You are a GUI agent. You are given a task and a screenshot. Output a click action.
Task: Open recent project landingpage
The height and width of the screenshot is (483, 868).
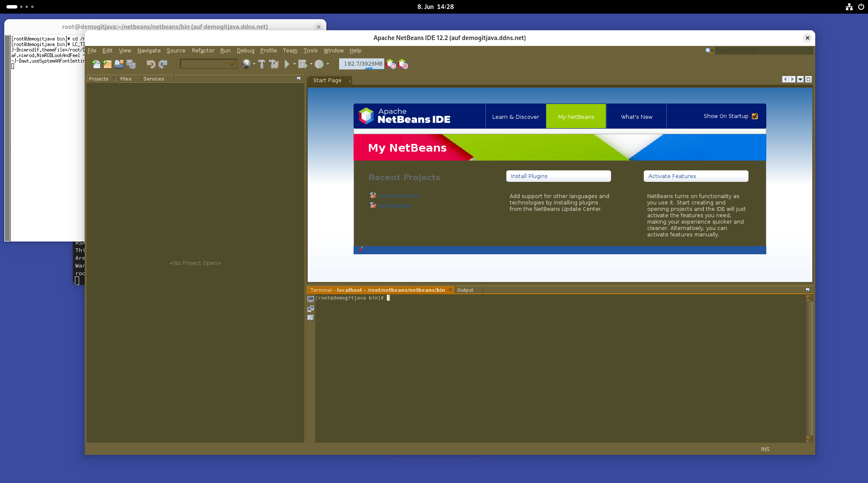394,206
